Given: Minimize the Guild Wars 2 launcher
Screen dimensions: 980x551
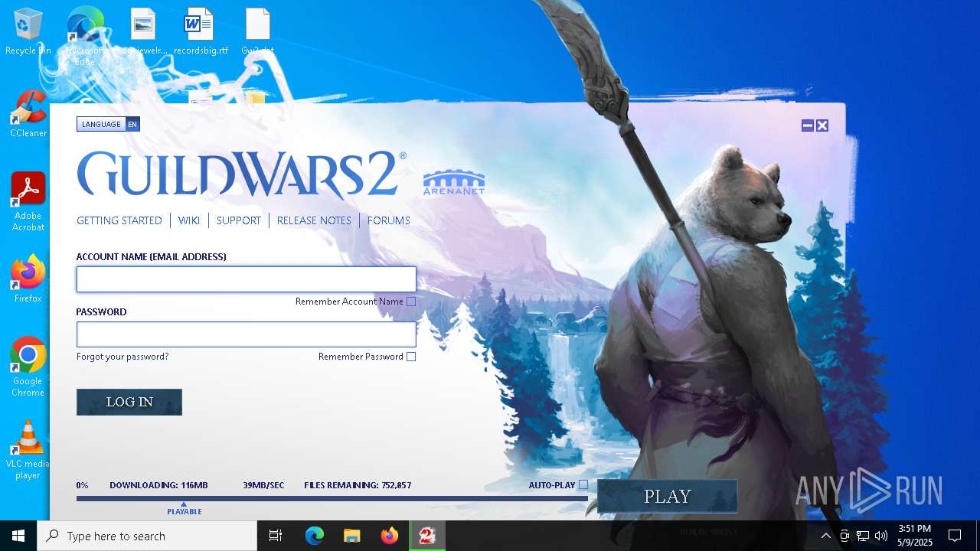Looking at the screenshot, I should [808, 126].
